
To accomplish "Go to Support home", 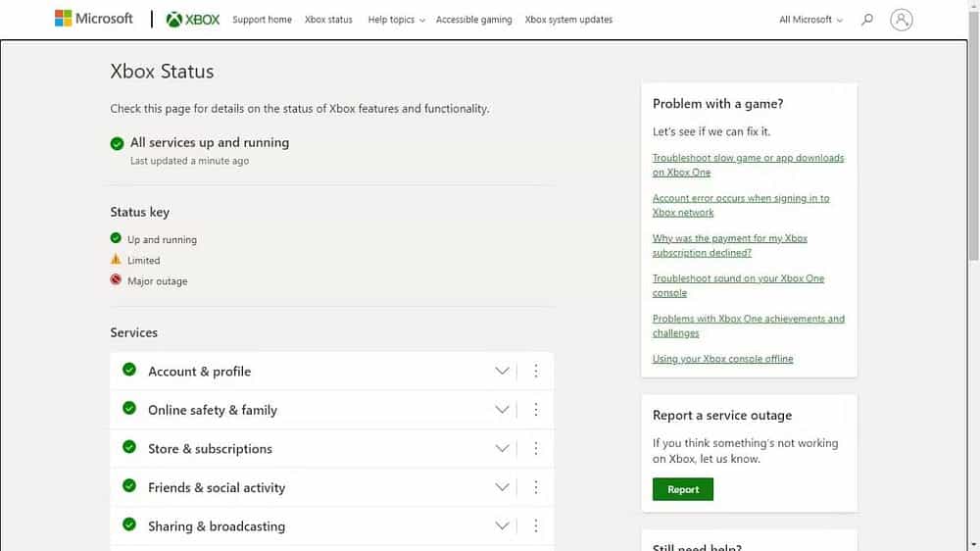I will [x=262, y=20].
